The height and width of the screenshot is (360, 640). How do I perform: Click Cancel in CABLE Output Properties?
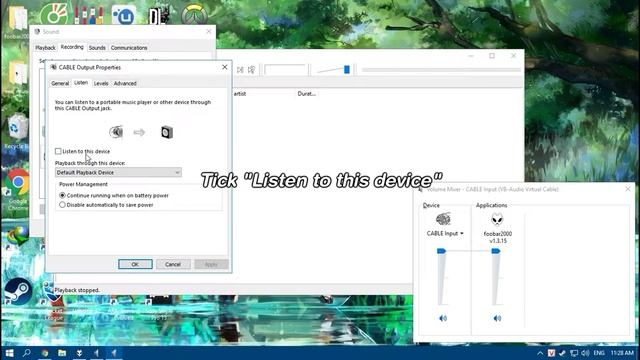pos(173,264)
